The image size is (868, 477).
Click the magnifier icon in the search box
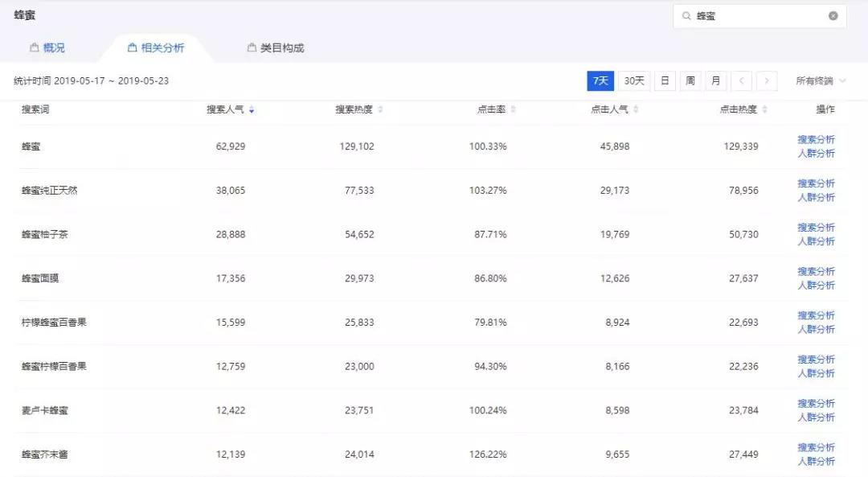click(687, 15)
